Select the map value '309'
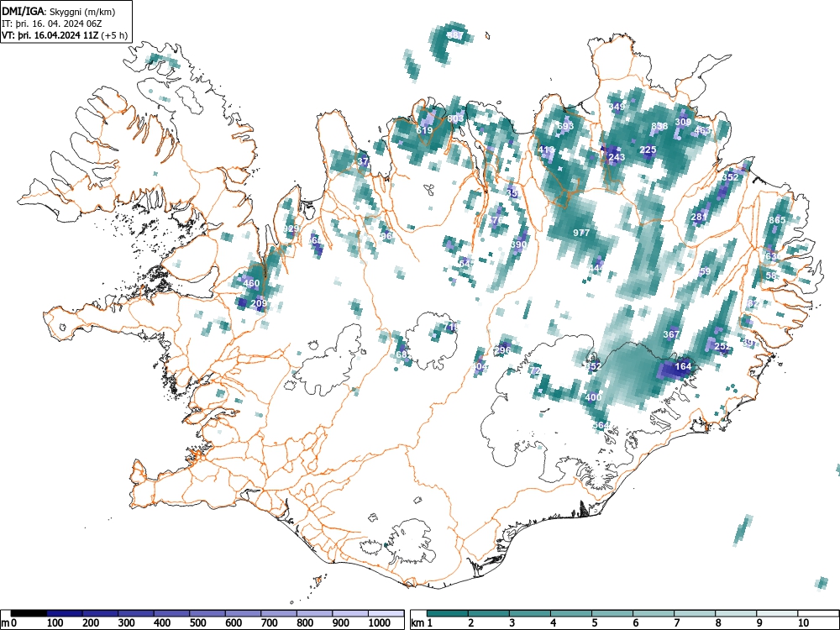 click(x=683, y=122)
